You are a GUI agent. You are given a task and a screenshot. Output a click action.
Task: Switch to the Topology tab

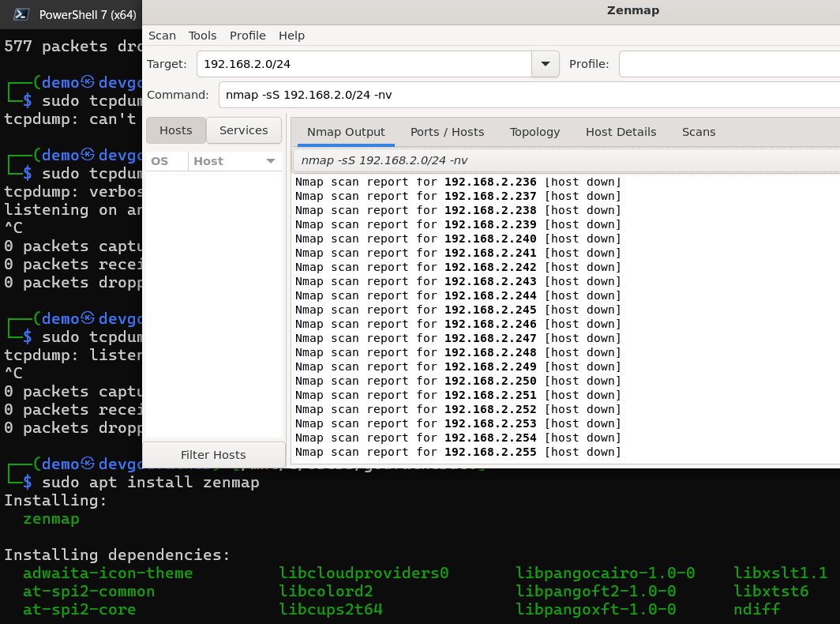point(534,132)
